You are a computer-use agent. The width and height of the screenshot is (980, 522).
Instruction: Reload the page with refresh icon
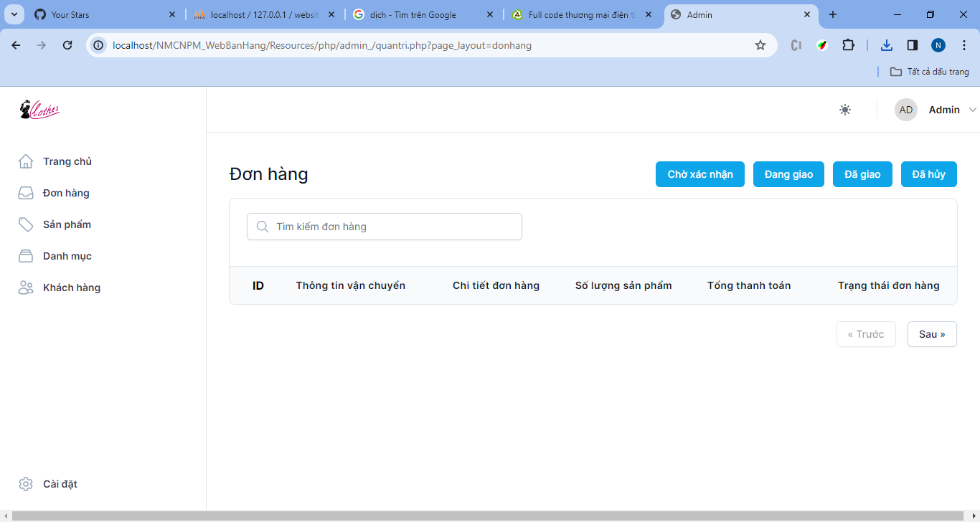tap(67, 45)
